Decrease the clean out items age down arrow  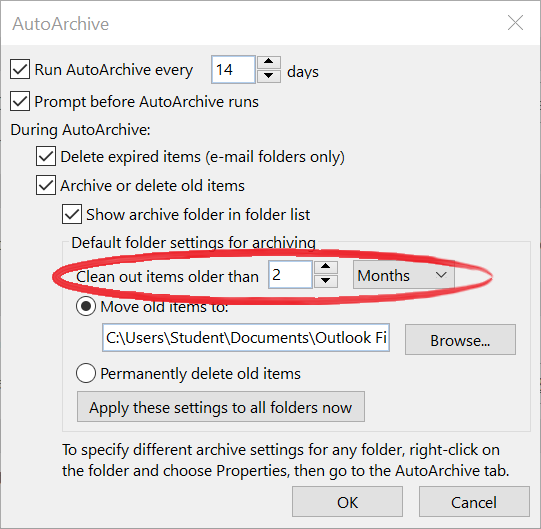[325, 281]
